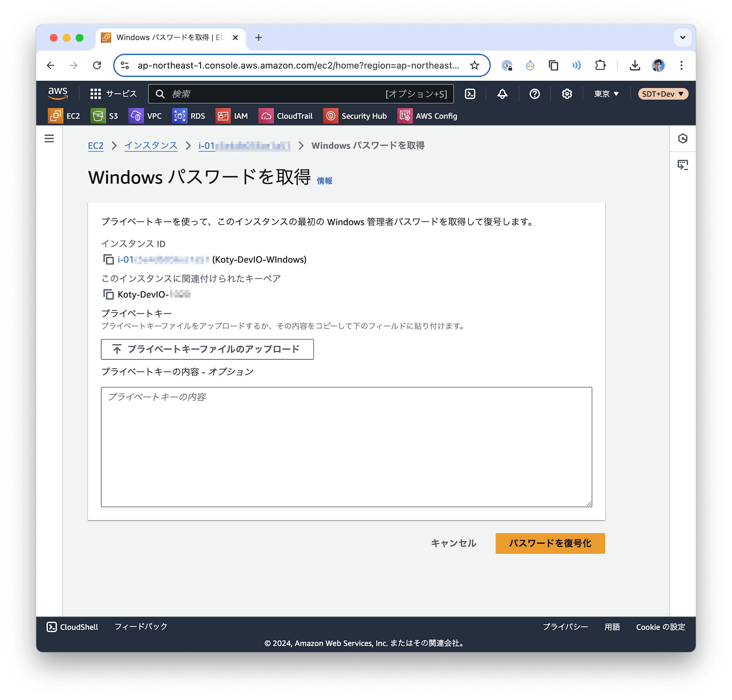
Task: Open the notifications bell icon
Action: pos(502,94)
